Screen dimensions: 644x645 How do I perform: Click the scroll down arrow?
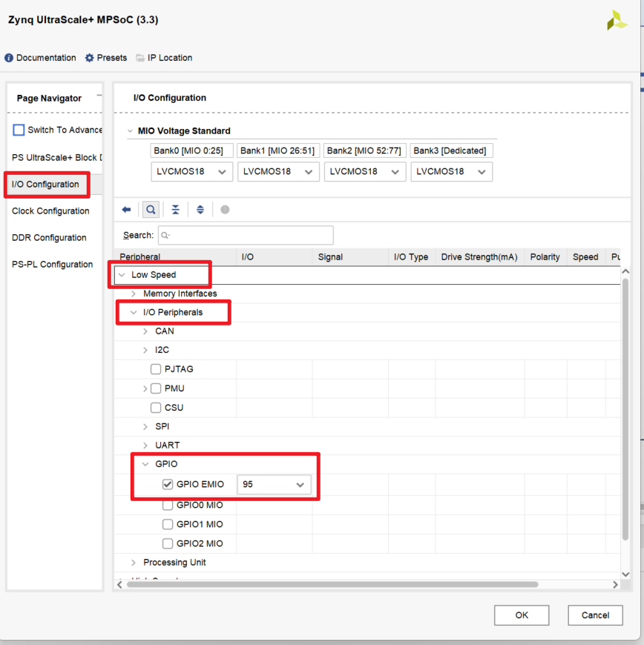625,575
